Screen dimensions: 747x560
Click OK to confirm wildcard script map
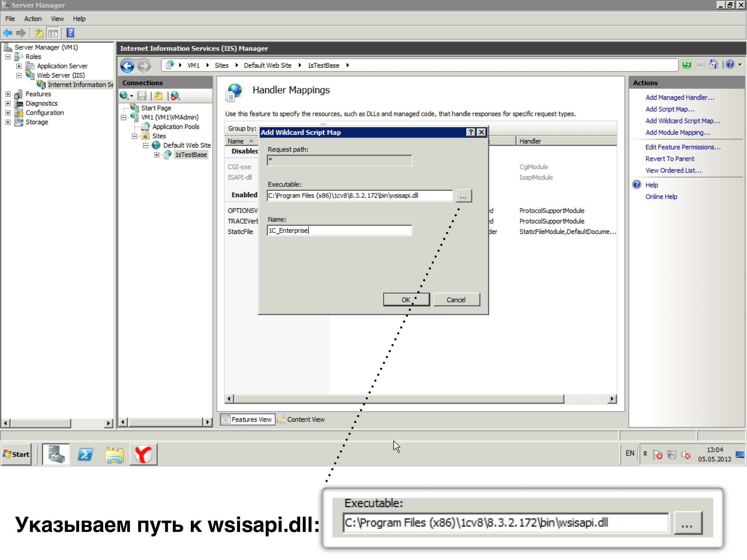(406, 299)
